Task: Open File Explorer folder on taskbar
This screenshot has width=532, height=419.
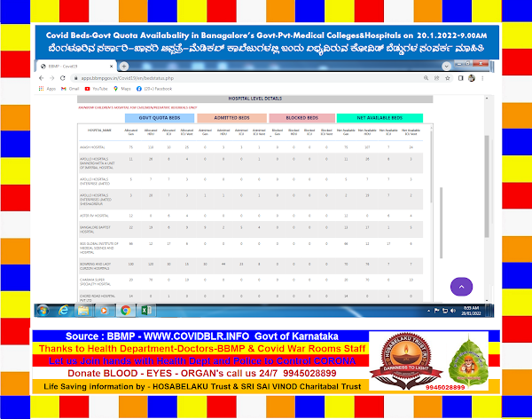Action: (x=83, y=311)
